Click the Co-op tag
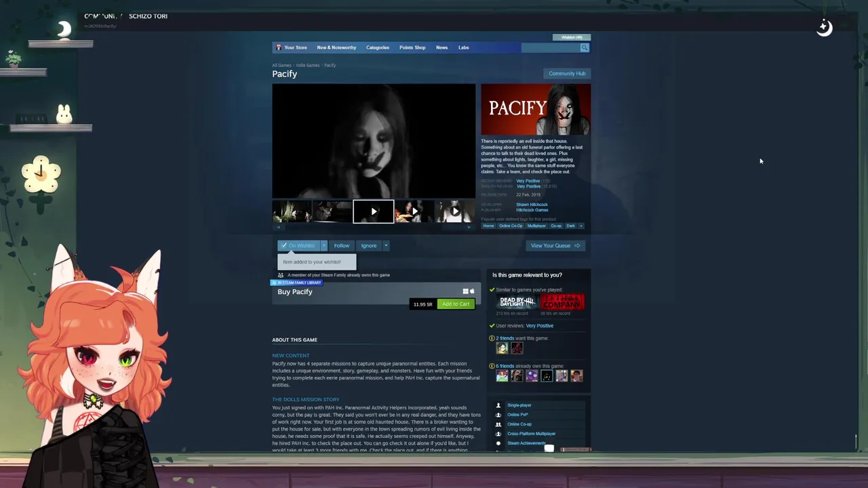This screenshot has height=488, width=868. [x=556, y=226]
